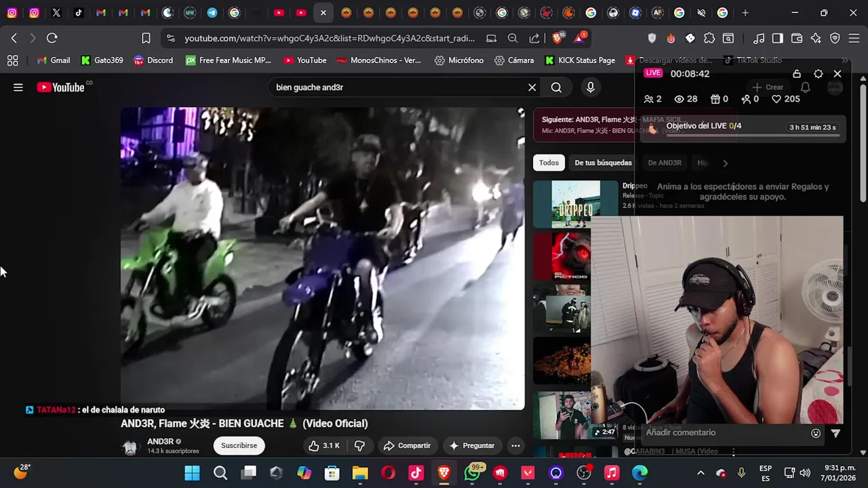The height and width of the screenshot is (488, 868).
Task: Like the video with 3.1 K likes
Action: [x=324, y=445]
